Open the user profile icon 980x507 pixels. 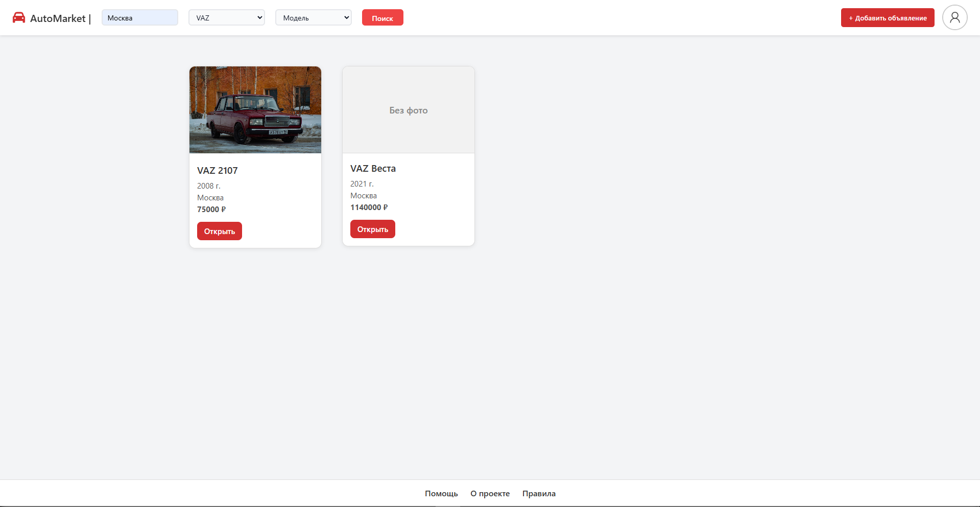pyautogui.click(x=954, y=18)
